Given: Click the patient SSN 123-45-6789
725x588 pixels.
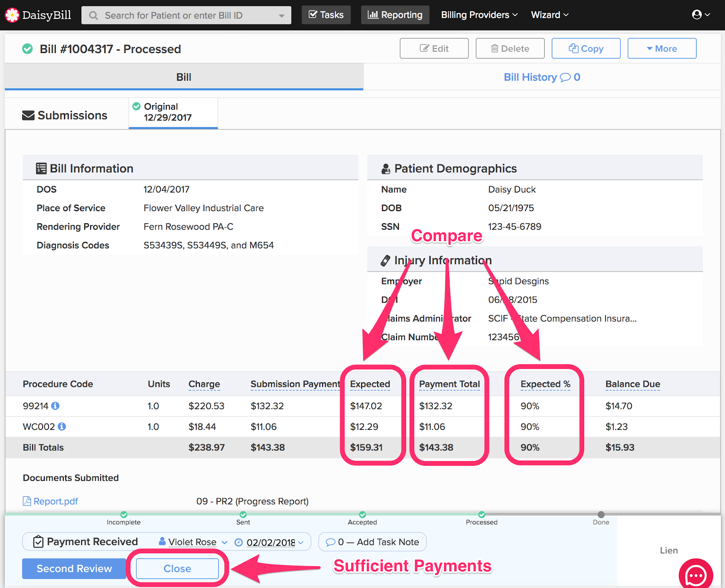Looking at the screenshot, I should (515, 227).
